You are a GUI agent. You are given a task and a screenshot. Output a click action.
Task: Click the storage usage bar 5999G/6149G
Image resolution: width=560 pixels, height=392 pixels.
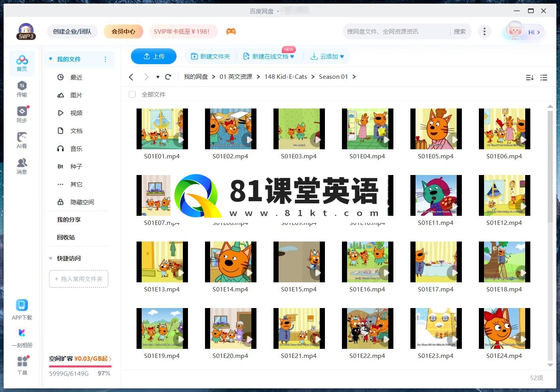click(80, 367)
